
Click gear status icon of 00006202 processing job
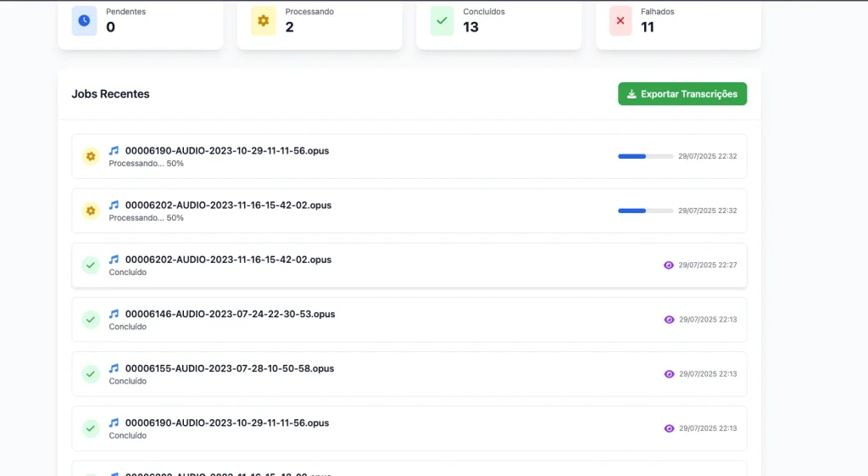pyautogui.click(x=91, y=210)
